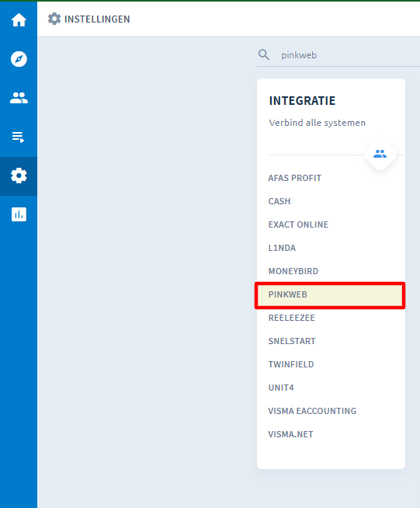Image resolution: width=420 pixels, height=508 pixels.
Task: Open the Twinfield integration
Action: (291, 364)
